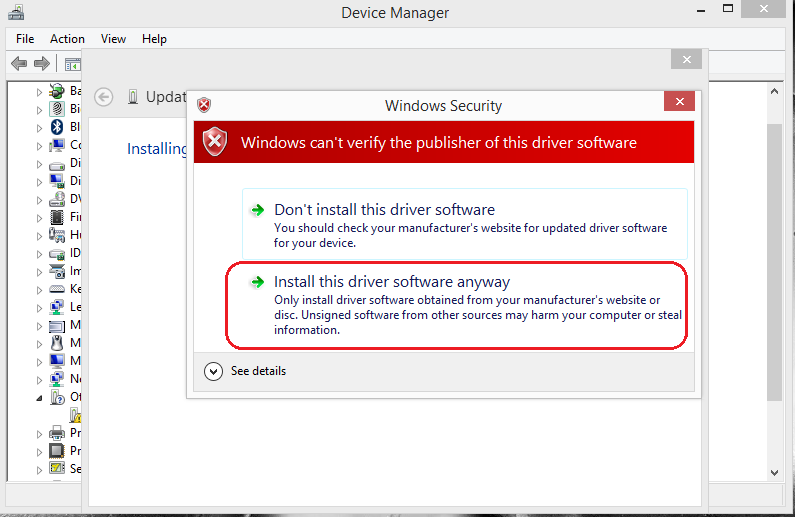Select the computer icon next to 'Co'
Image resolution: width=795 pixels, height=517 pixels.
[x=57, y=145]
